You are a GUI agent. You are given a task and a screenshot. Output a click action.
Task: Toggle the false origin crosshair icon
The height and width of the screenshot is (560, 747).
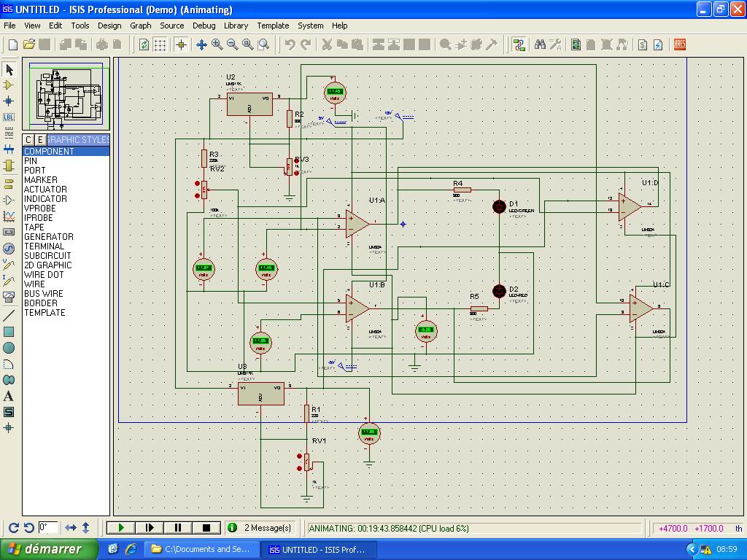181,44
